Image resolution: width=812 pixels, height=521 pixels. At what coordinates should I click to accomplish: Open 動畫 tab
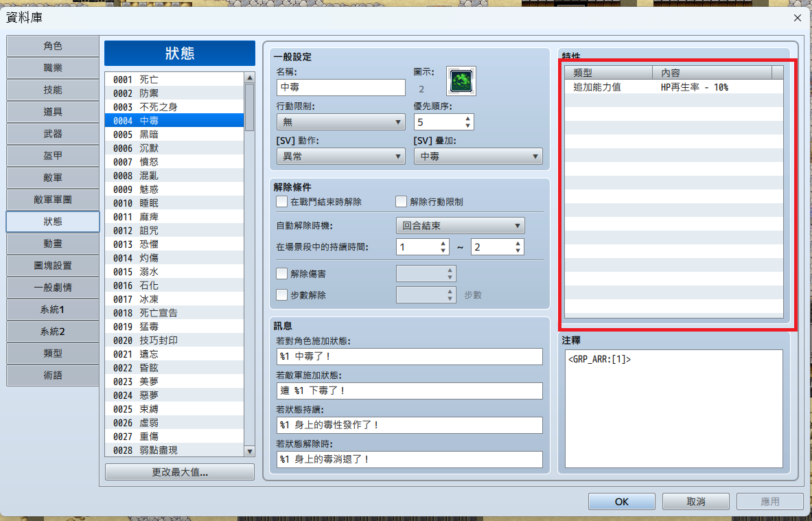[53, 244]
